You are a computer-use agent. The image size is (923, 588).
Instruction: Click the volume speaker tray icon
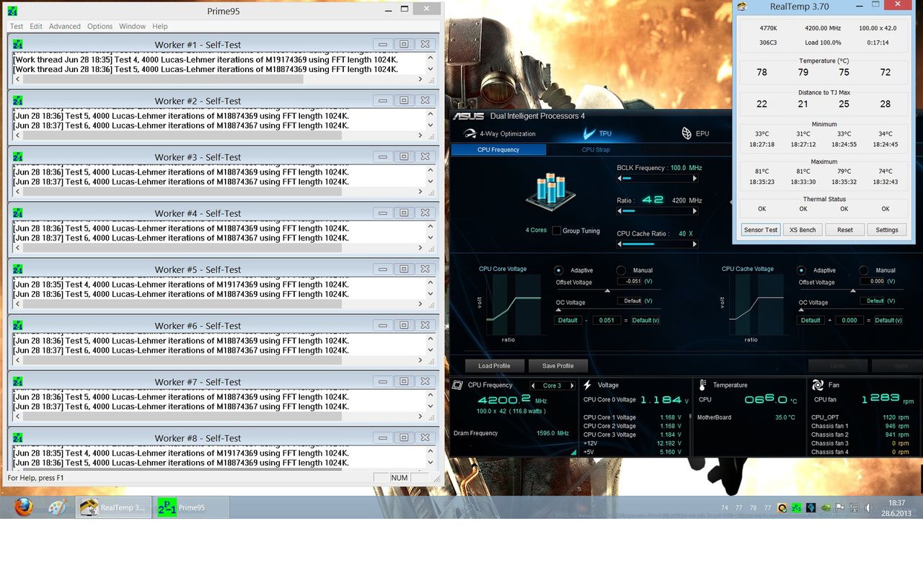(868, 508)
